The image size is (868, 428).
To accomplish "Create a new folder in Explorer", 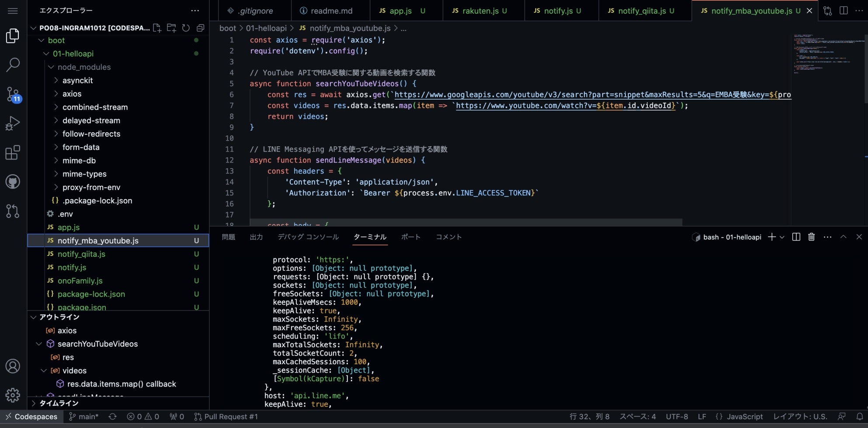I will tap(171, 28).
